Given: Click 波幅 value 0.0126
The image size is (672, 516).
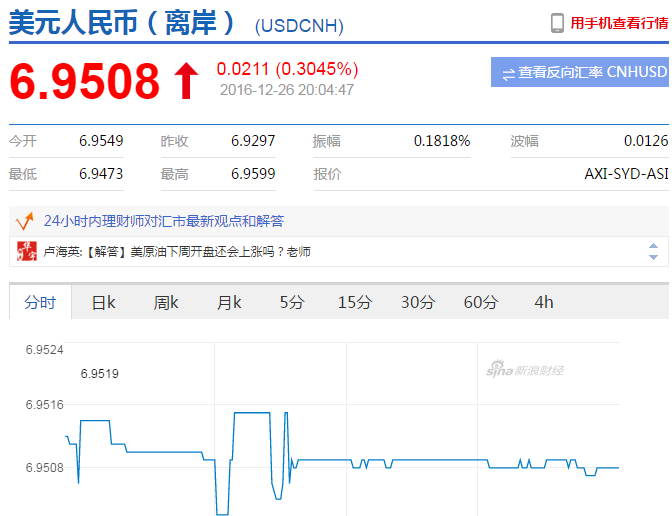Looking at the screenshot, I should (x=646, y=141).
